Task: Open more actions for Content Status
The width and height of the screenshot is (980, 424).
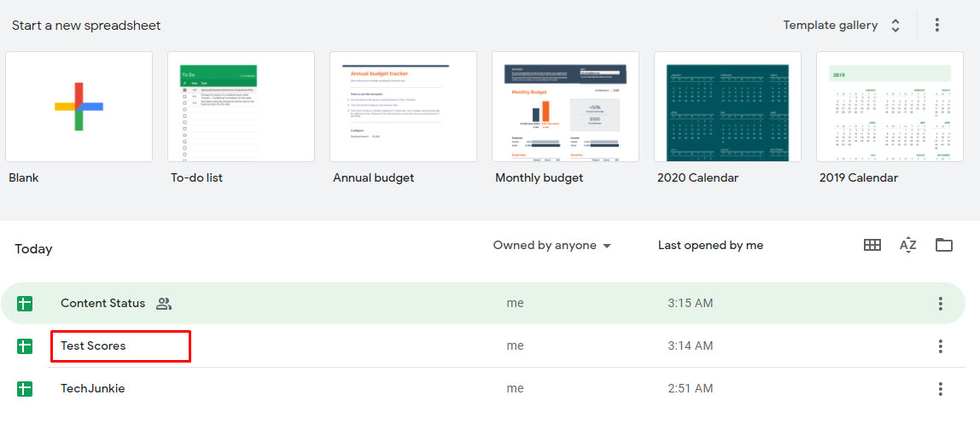Action: click(x=940, y=304)
